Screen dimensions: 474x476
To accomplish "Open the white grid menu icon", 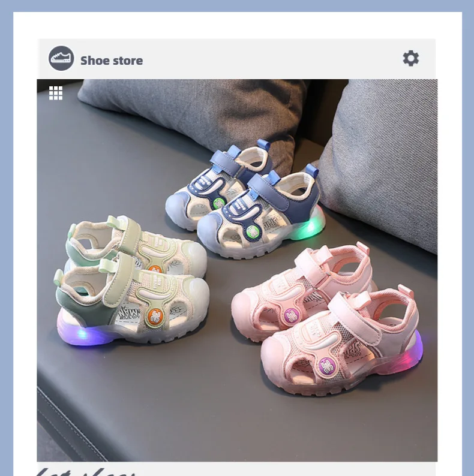I will [56, 93].
